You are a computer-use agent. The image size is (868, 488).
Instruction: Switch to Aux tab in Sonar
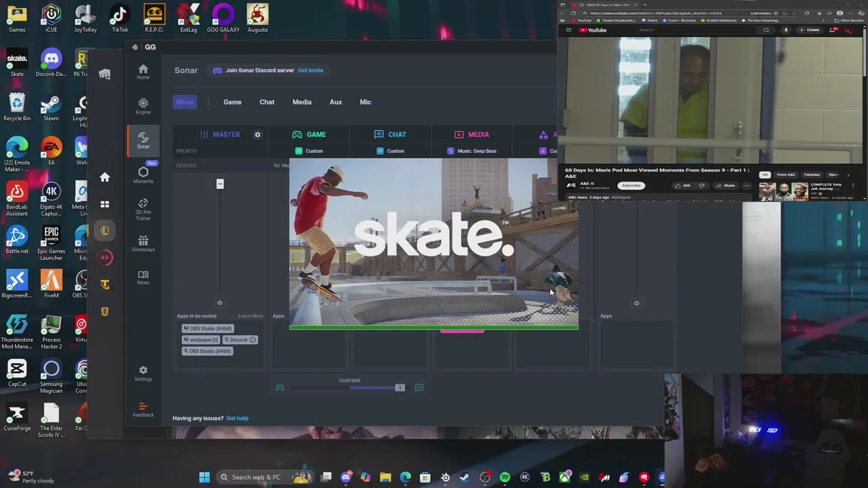[336, 102]
